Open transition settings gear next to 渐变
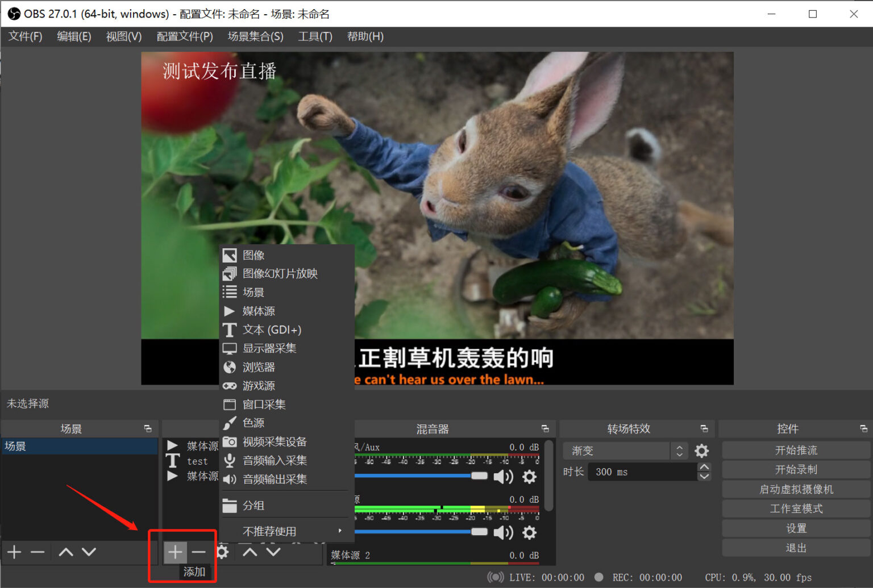Viewport: 873px width, 588px height. 702,451
